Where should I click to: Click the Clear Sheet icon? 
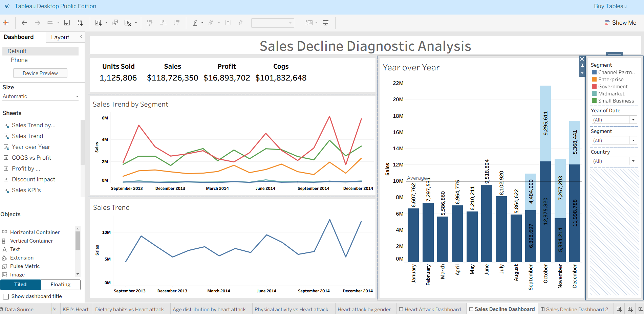point(128,23)
